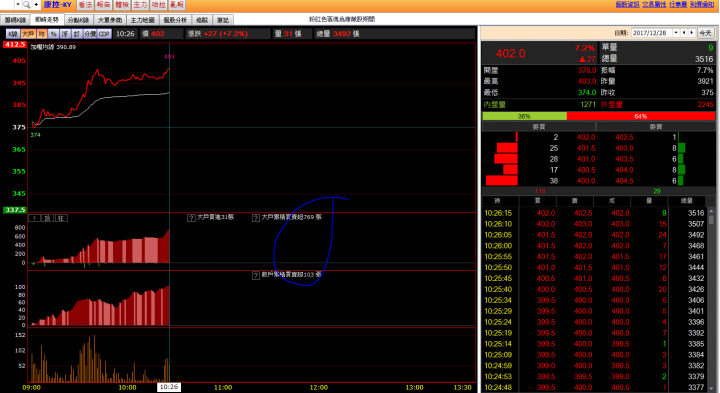Select the 10:25:40 tick row
720x393 pixels.
[x=594, y=289]
